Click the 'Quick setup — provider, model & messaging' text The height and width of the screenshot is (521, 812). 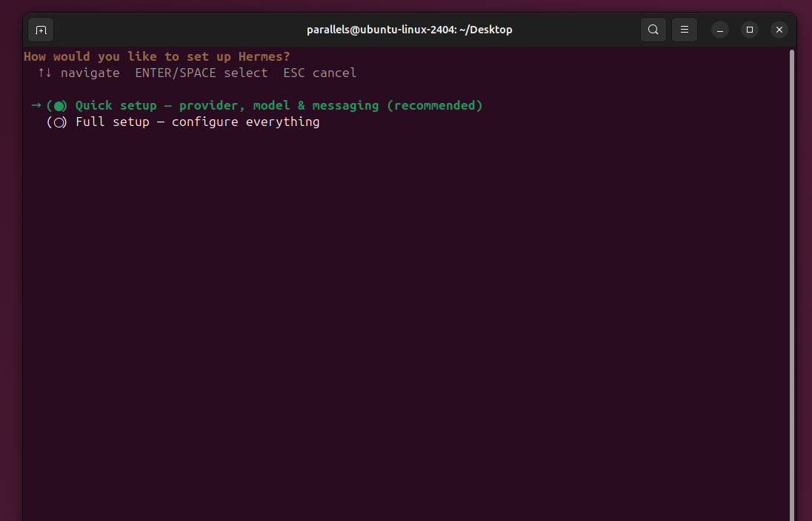point(227,106)
